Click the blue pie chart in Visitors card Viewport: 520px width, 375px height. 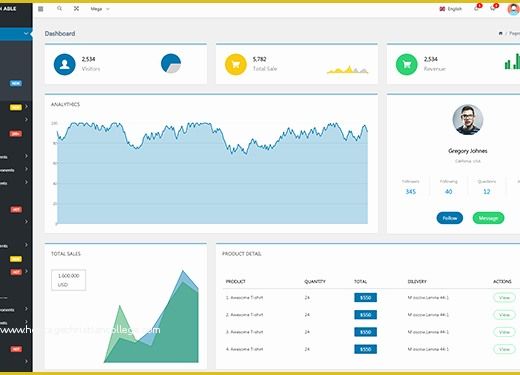pyautogui.click(x=171, y=63)
